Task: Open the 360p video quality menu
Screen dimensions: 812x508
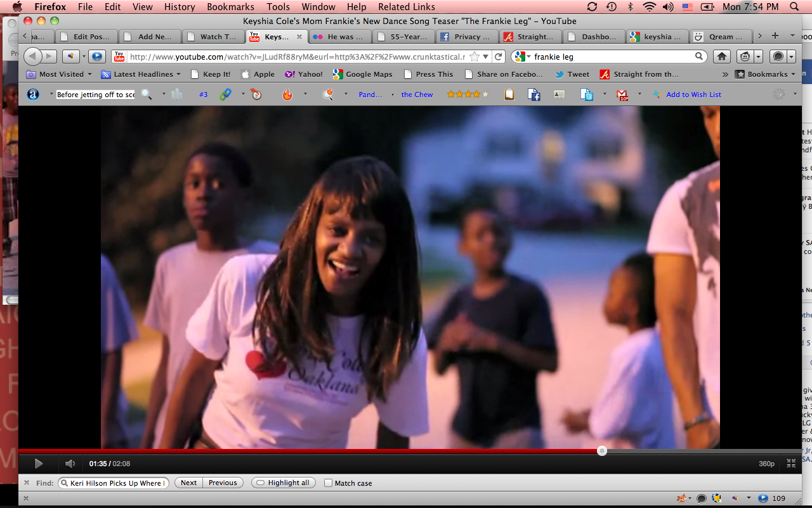Action: coord(766,464)
